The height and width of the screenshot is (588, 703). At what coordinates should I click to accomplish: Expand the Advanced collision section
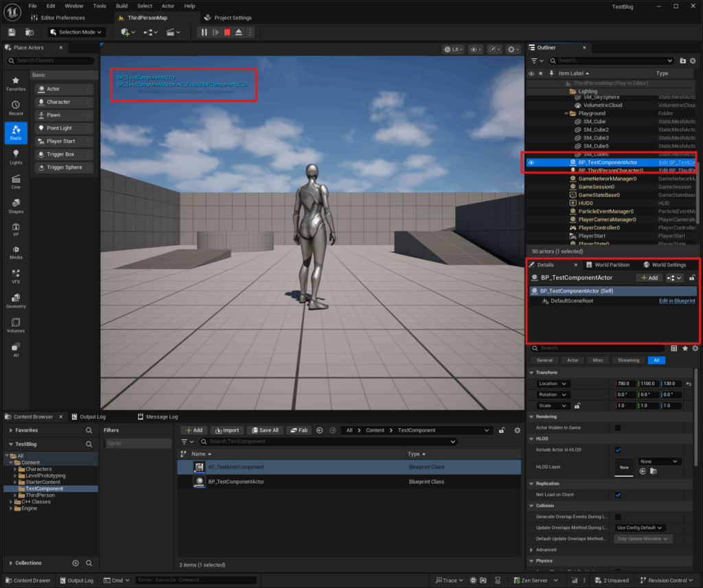532,550
